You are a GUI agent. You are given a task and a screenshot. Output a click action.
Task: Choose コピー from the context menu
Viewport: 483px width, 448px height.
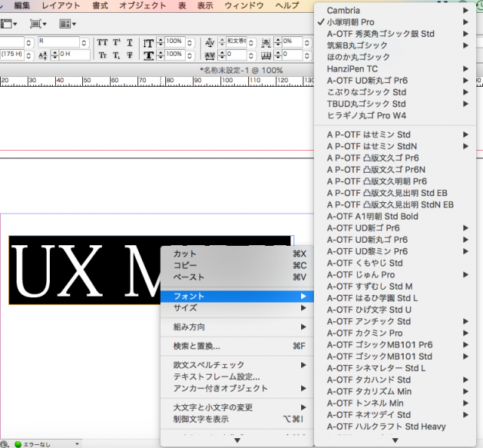(186, 265)
